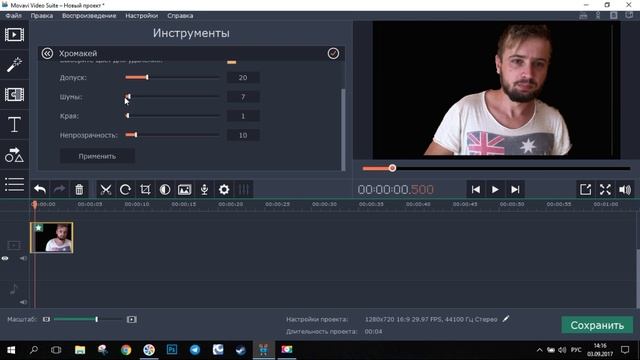The height and width of the screenshot is (360, 640).
Task: Click the Непрозрачность value field 10
Action: (x=243, y=135)
